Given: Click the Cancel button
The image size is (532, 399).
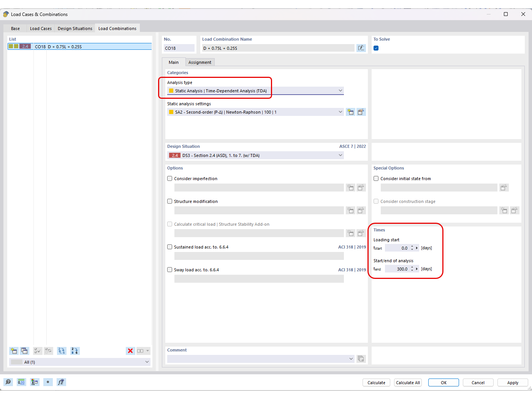Looking at the screenshot, I should (x=478, y=383).
